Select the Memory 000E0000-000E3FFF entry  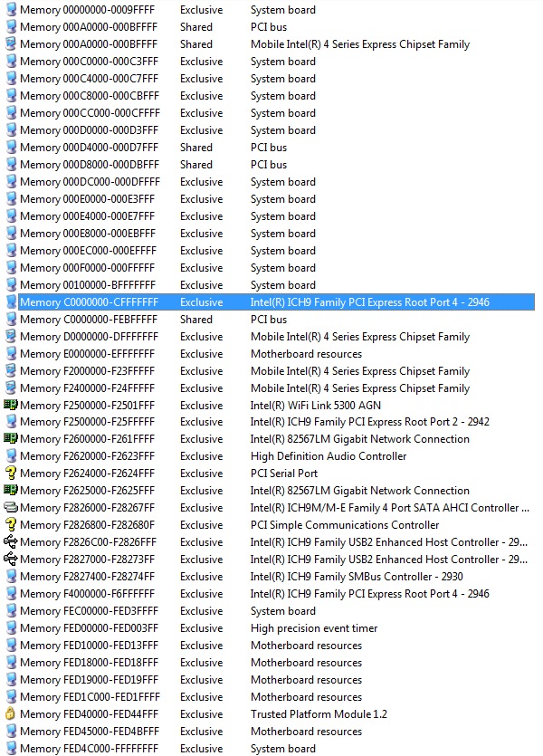270,199
